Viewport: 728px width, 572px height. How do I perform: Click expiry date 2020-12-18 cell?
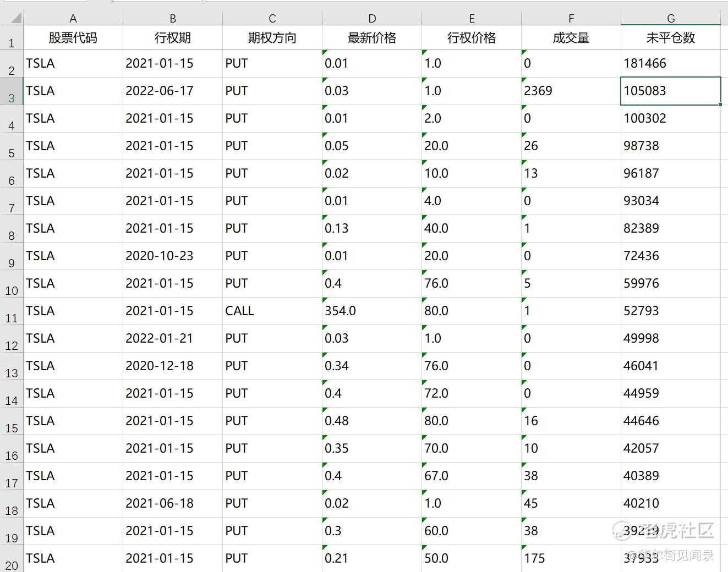click(172, 366)
